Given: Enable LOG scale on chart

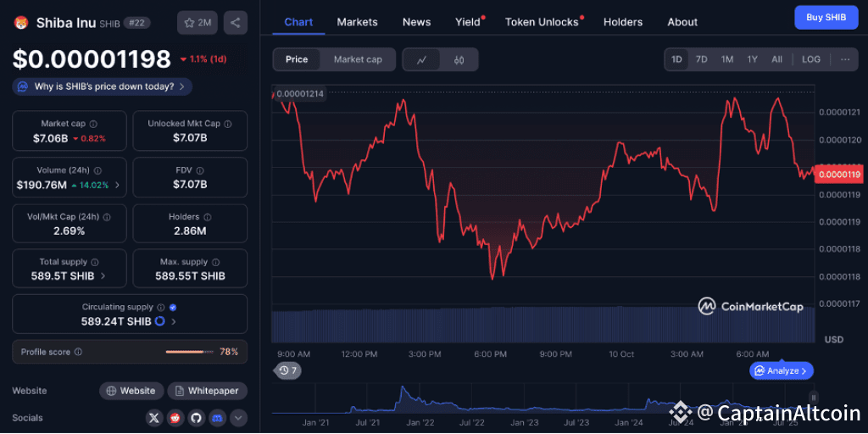Looking at the screenshot, I should (x=811, y=59).
